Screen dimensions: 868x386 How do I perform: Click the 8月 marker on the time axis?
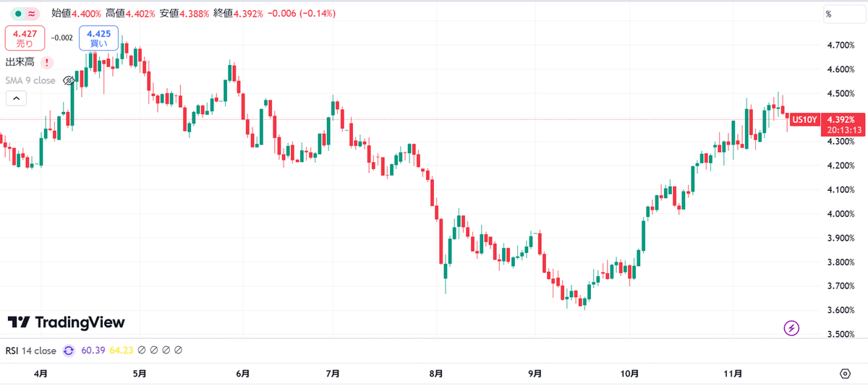436,374
